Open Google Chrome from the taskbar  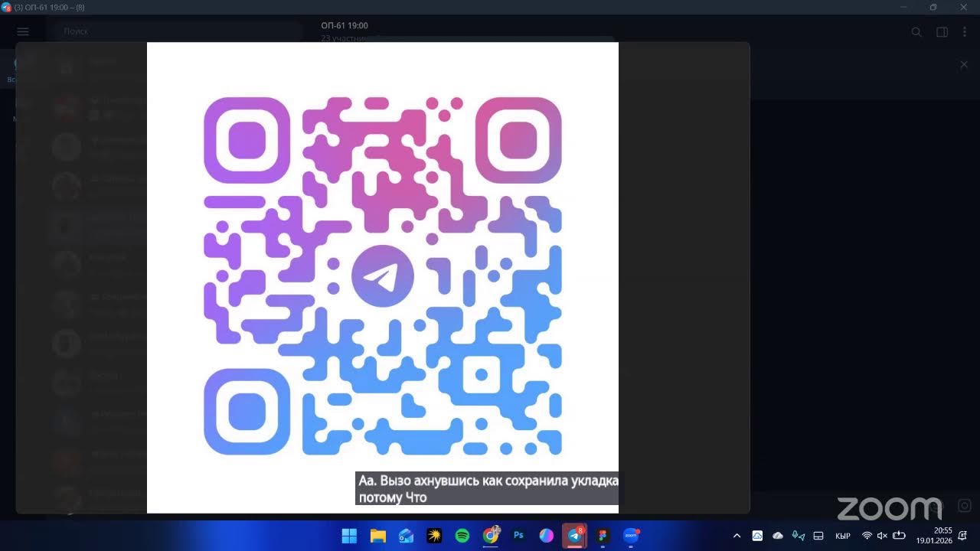coord(491,536)
